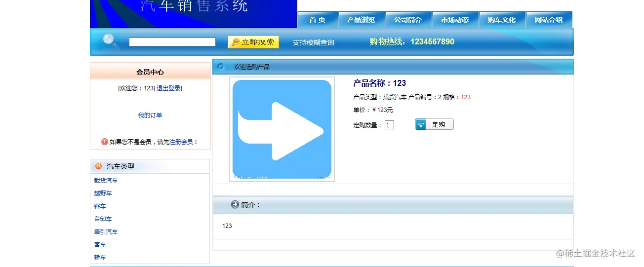The height and width of the screenshot is (267, 644).
Task: Switch to the 市场动态 tab
Action: click(455, 20)
